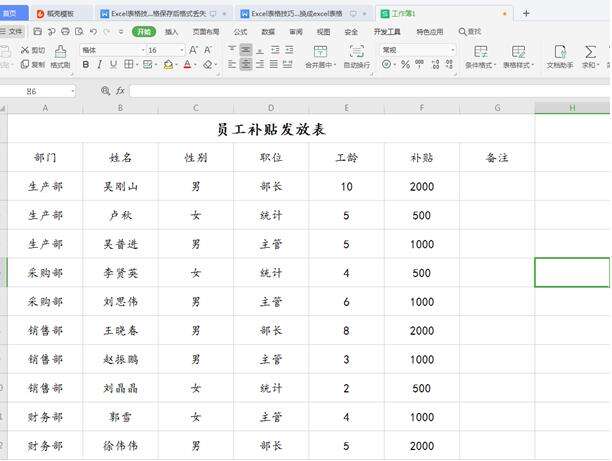The image size is (612, 461).
Task: Open Conditional Formatting (条件格式)
Action: 480,57
